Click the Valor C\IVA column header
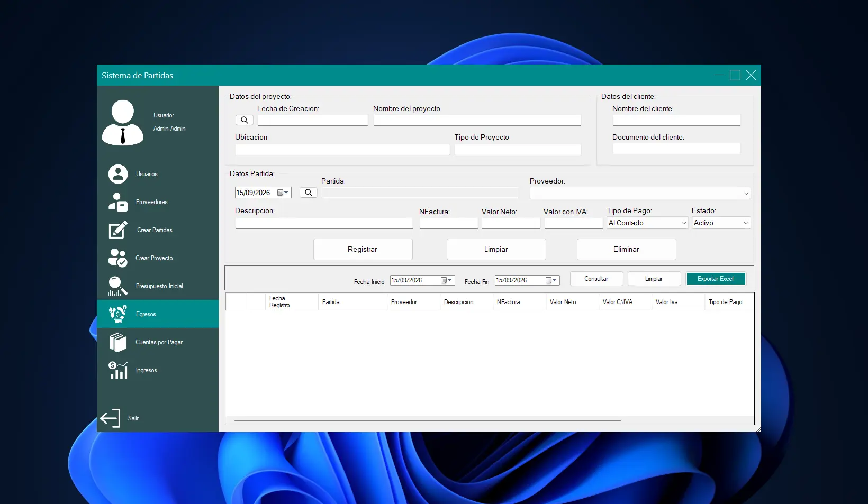The image size is (868, 504). (625, 302)
